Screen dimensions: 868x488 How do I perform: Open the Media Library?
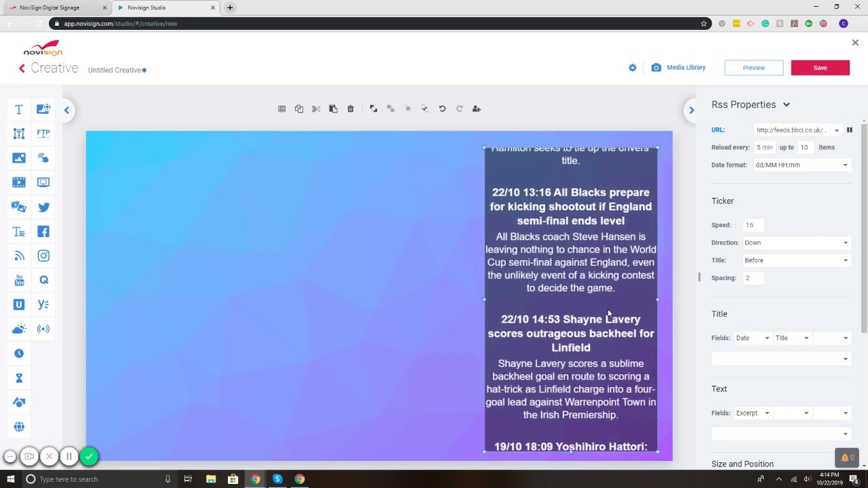point(679,68)
